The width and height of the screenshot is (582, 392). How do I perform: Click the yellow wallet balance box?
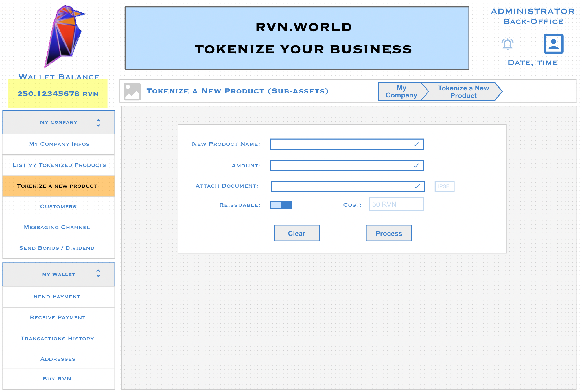58,94
